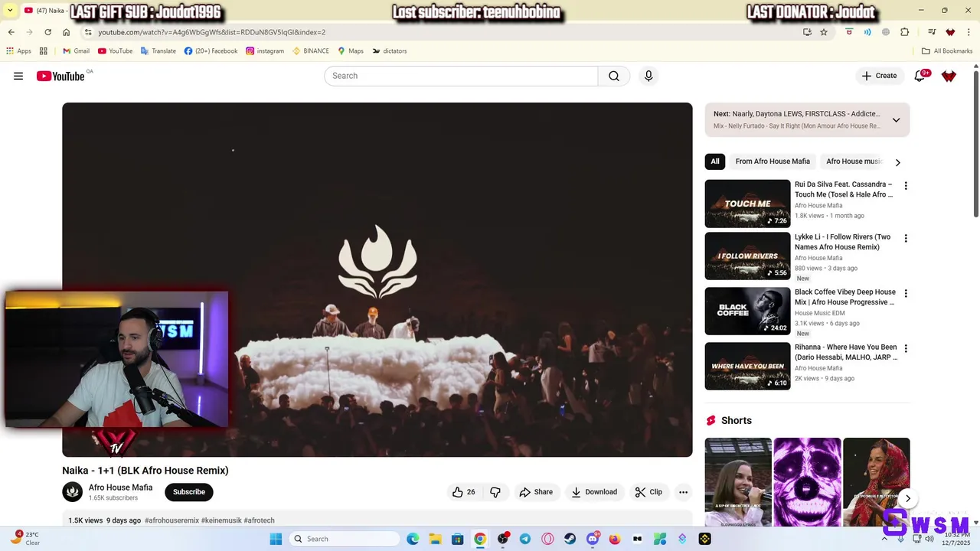980x551 pixels.
Task: Click the Clip button
Action: pos(648,492)
